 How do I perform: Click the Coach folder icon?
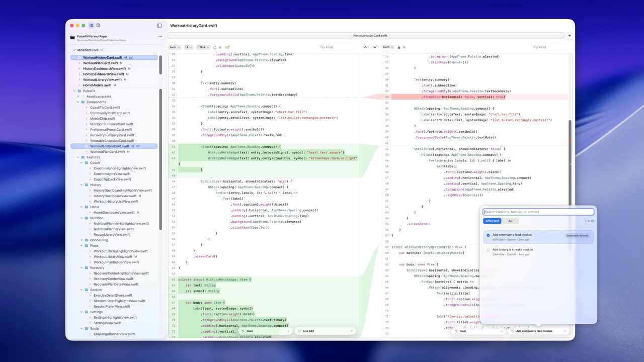pyautogui.click(x=87, y=163)
